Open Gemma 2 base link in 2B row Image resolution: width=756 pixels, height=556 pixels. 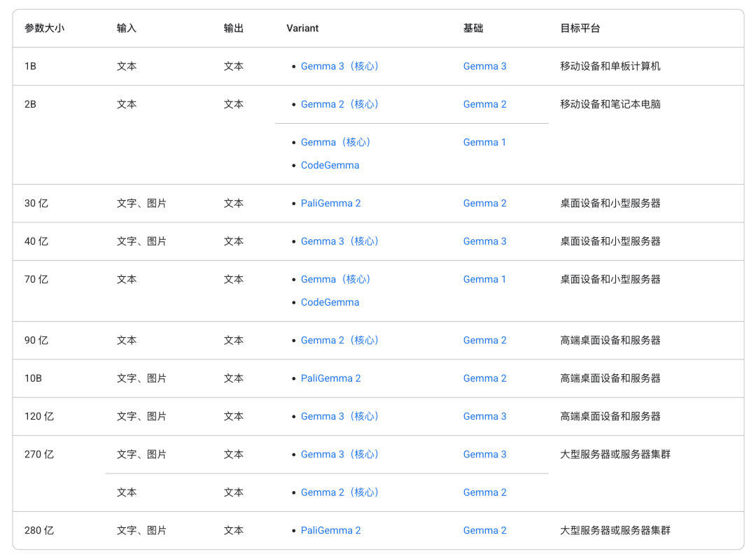point(484,104)
